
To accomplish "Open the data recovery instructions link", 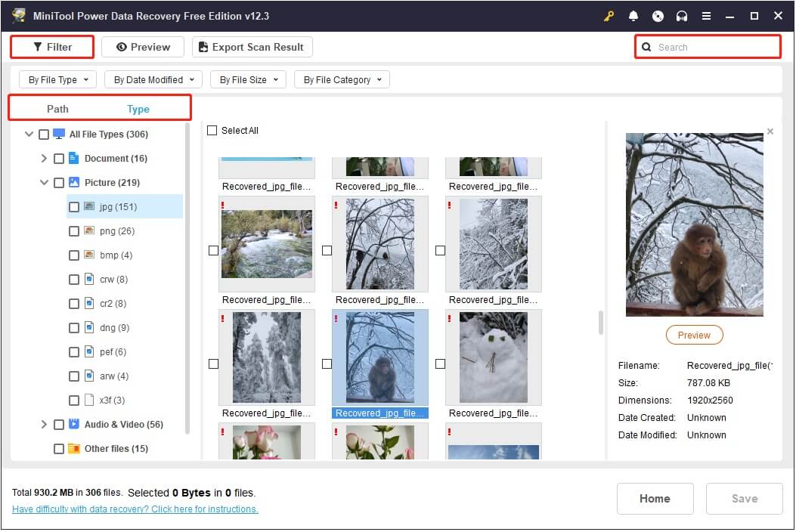I will (x=135, y=509).
